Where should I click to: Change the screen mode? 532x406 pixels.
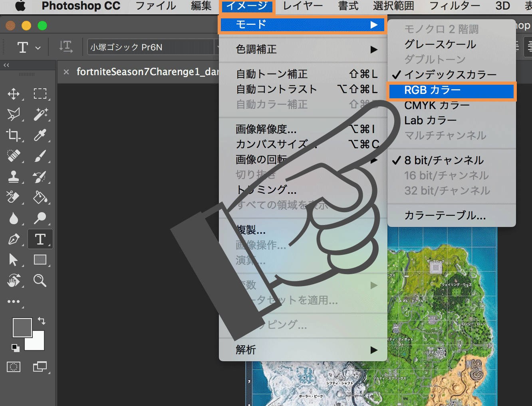click(x=40, y=367)
